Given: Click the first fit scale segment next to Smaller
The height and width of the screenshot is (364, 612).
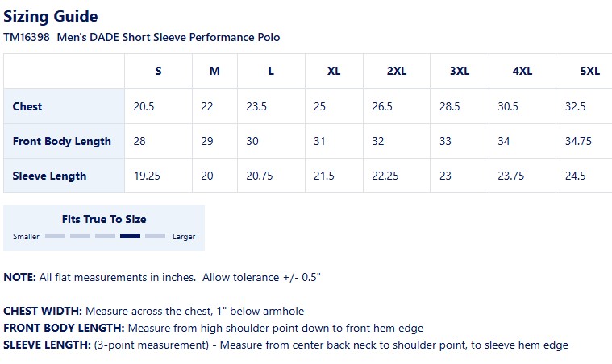Looking at the screenshot, I should click(x=55, y=236).
